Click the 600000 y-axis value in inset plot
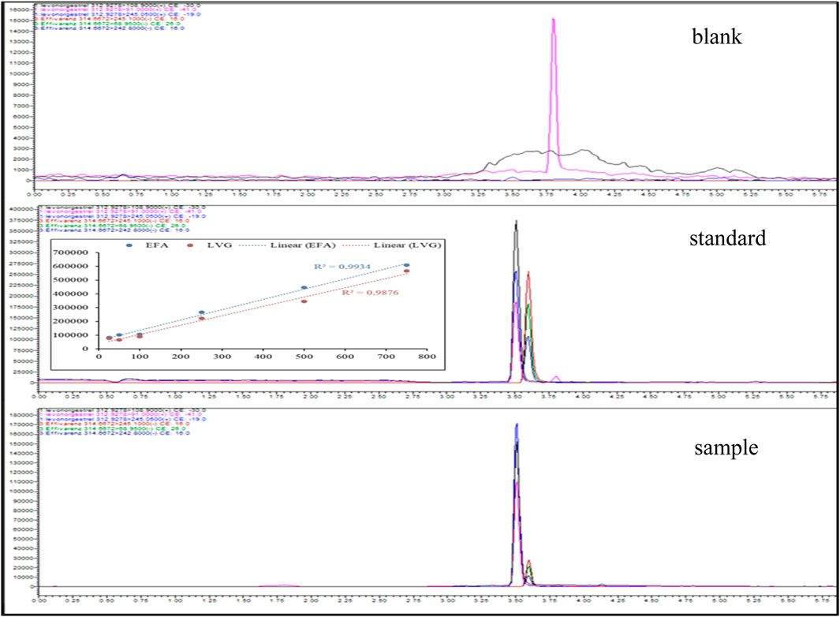 [71, 266]
